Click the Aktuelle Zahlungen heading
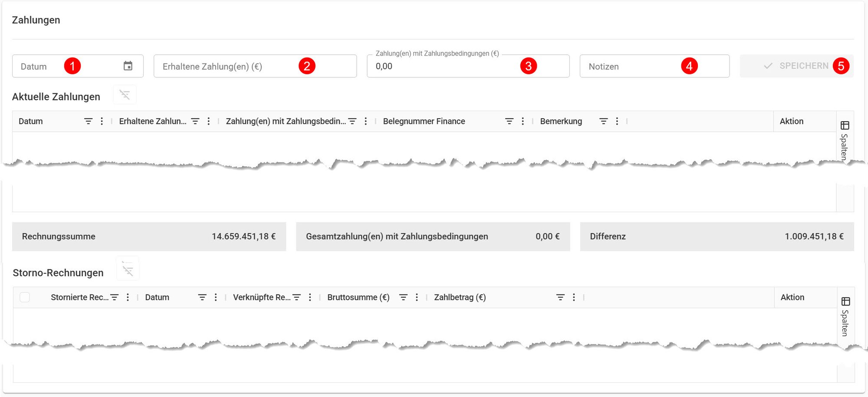 pos(56,96)
